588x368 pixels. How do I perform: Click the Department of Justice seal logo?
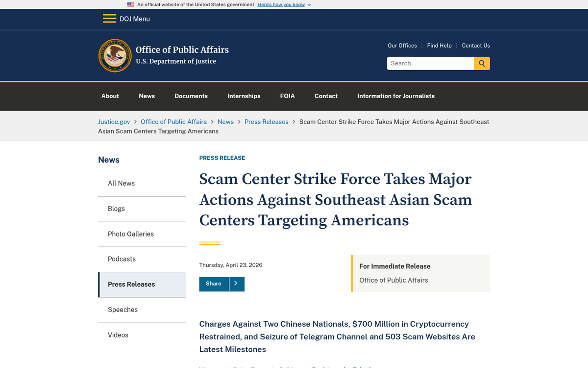click(115, 55)
